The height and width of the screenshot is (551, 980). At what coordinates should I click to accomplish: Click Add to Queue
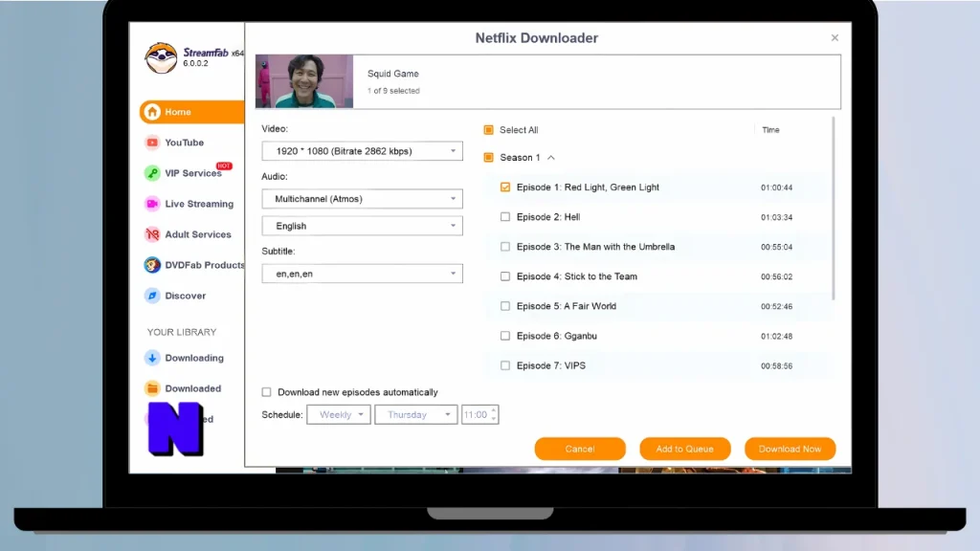click(x=685, y=449)
